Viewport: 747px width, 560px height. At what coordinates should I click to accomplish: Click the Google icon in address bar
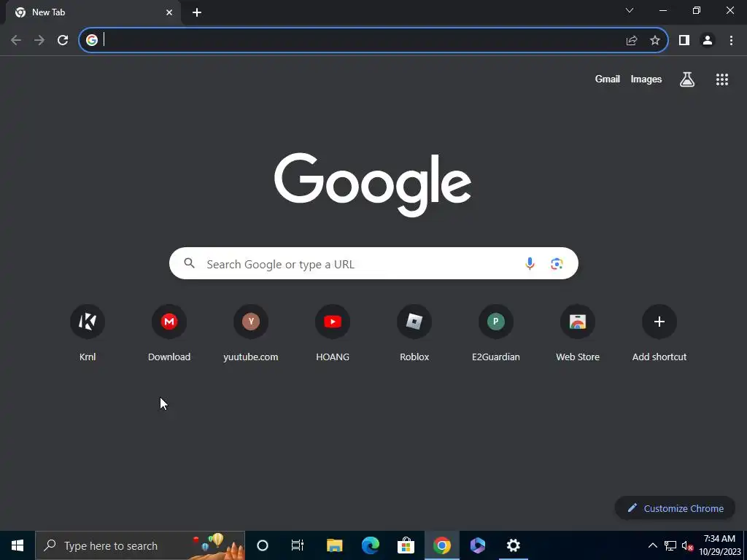(x=92, y=41)
